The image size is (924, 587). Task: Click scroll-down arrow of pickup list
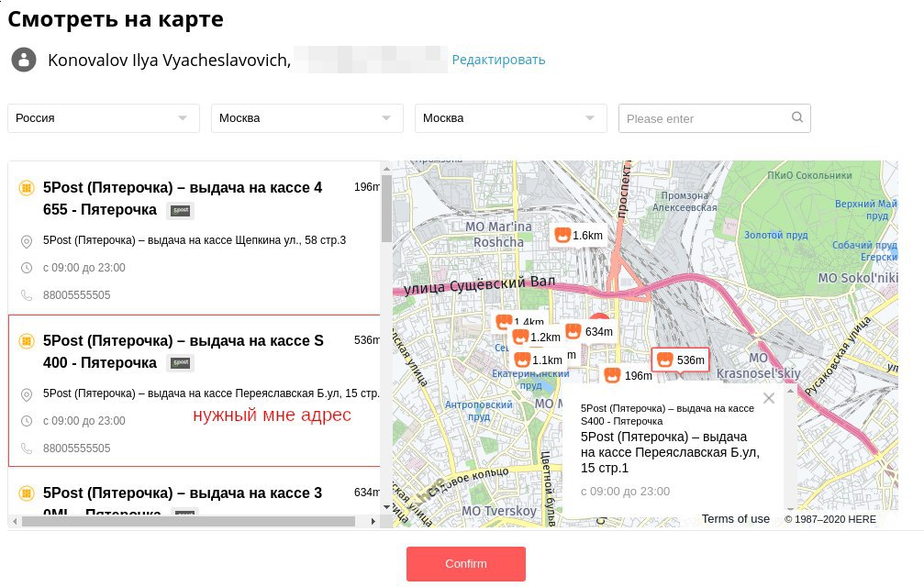tap(386, 507)
